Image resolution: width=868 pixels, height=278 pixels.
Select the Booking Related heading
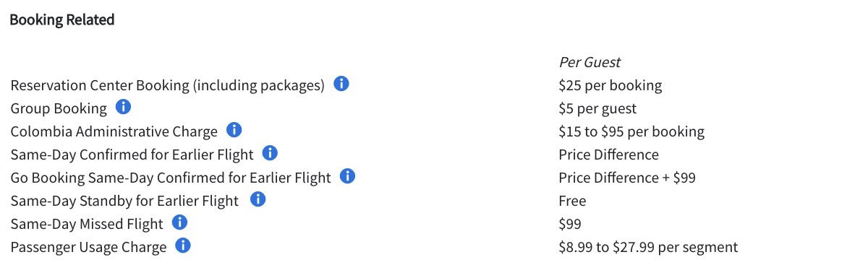62,20
